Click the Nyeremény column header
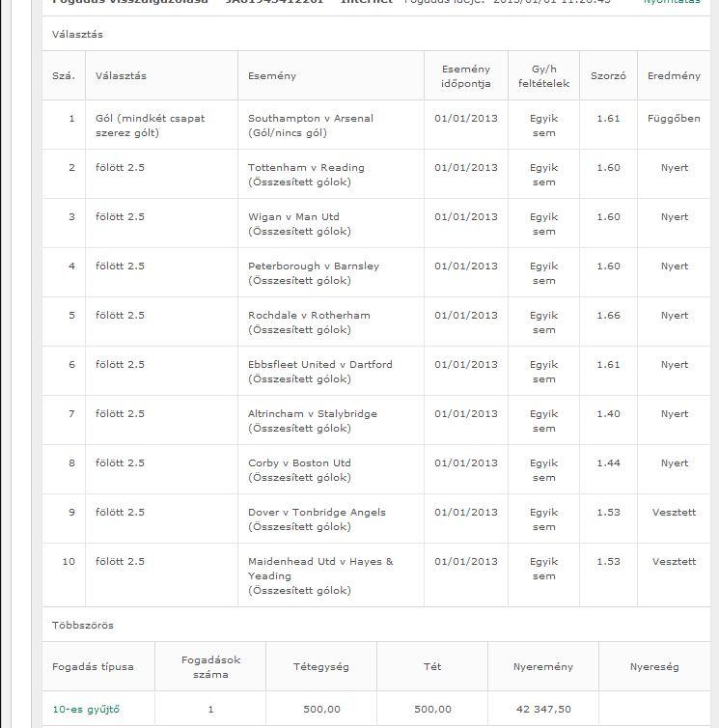This screenshot has width=719, height=728. pos(544,667)
